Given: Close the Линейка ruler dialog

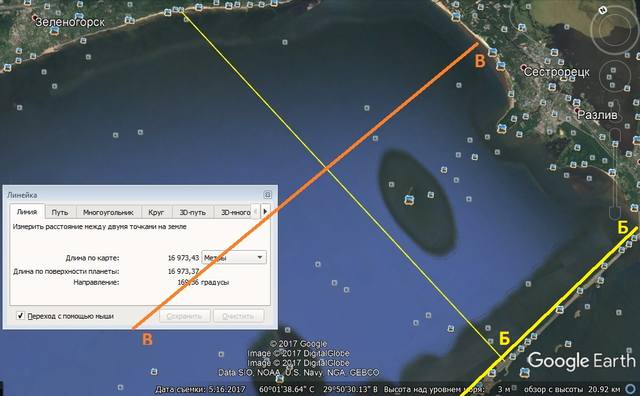Looking at the screenshot, I should (267, 195).
